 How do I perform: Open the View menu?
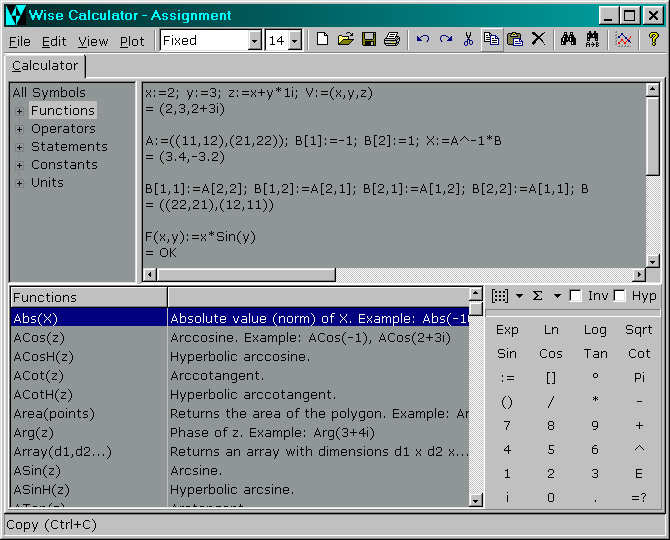coord(93,41)
